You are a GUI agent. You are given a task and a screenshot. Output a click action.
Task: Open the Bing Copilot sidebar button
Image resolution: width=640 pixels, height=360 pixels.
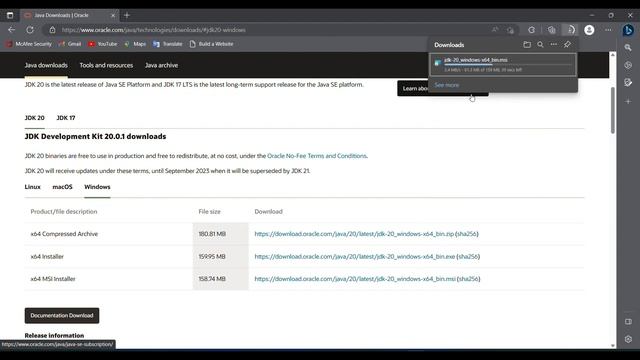628,30
